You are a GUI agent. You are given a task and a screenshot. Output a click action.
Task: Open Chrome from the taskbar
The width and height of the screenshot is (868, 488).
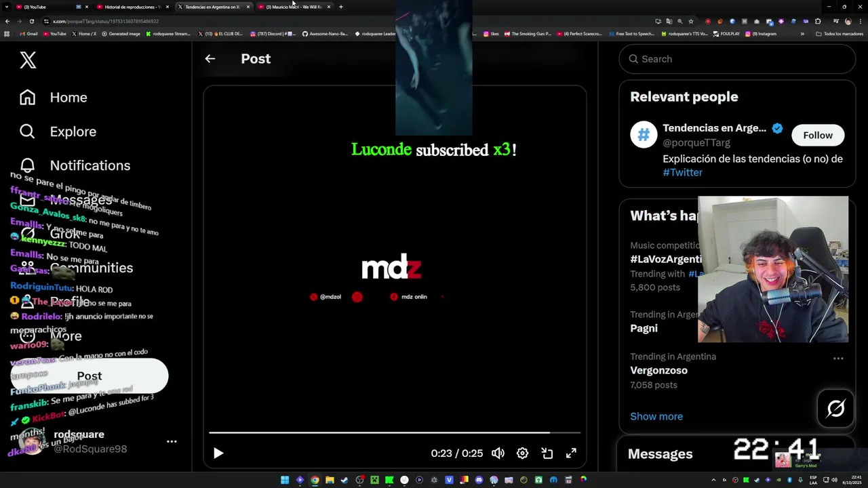click(x=315, y=480)
